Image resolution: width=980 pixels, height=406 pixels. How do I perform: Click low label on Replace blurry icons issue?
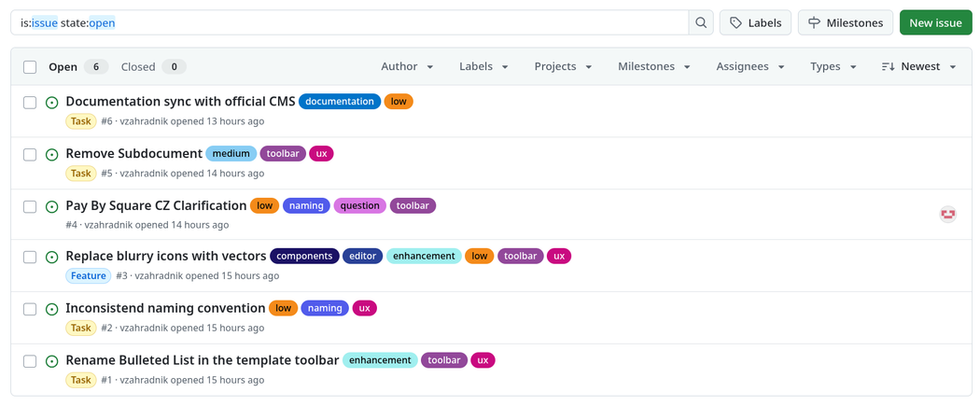[480, 256]
